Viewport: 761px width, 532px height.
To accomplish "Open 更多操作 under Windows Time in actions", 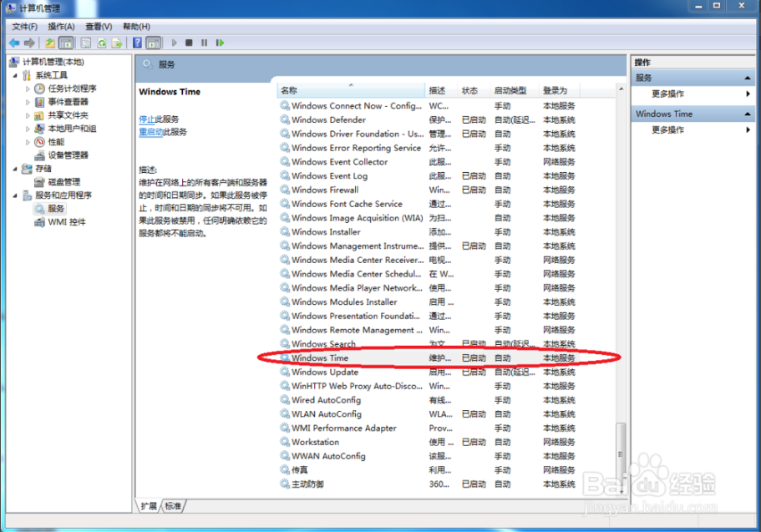I will 667,129.
